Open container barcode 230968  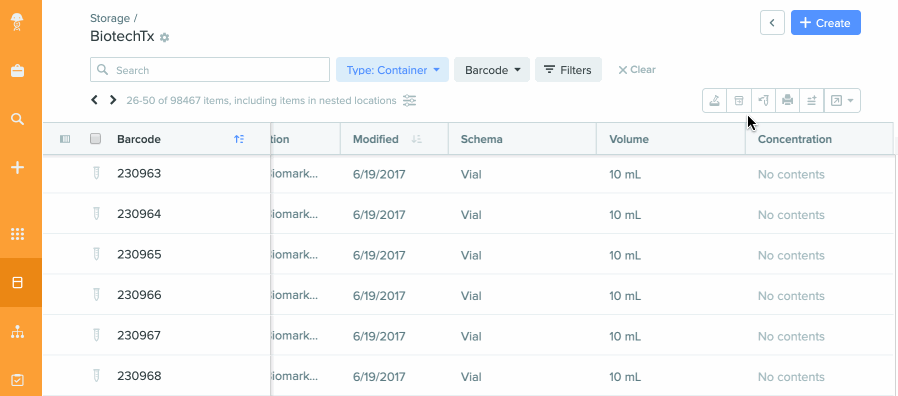[139, 376]
